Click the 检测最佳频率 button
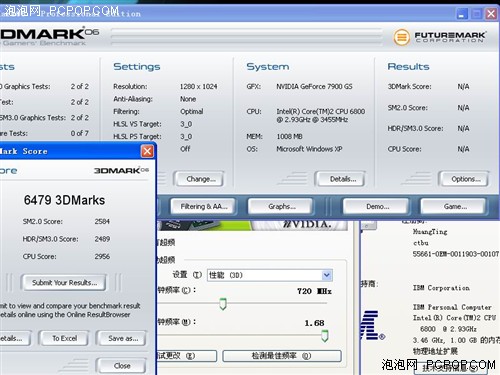The image size is (500, 375). click(x=282, y=356)
